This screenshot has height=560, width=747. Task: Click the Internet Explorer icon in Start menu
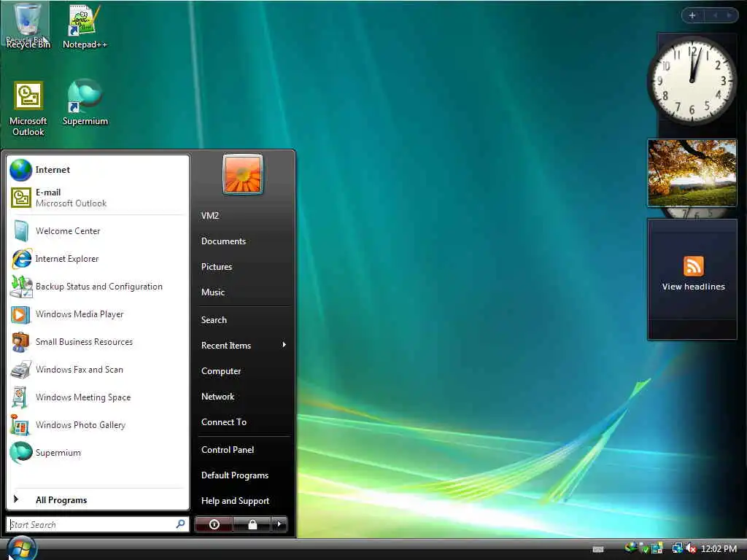pos(21,259)
